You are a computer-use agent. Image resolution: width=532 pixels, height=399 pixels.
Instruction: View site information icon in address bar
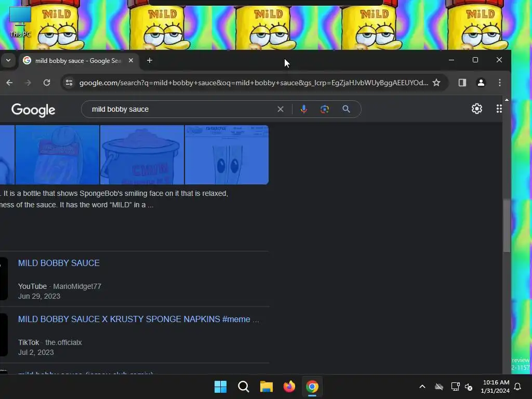[69, 83]
